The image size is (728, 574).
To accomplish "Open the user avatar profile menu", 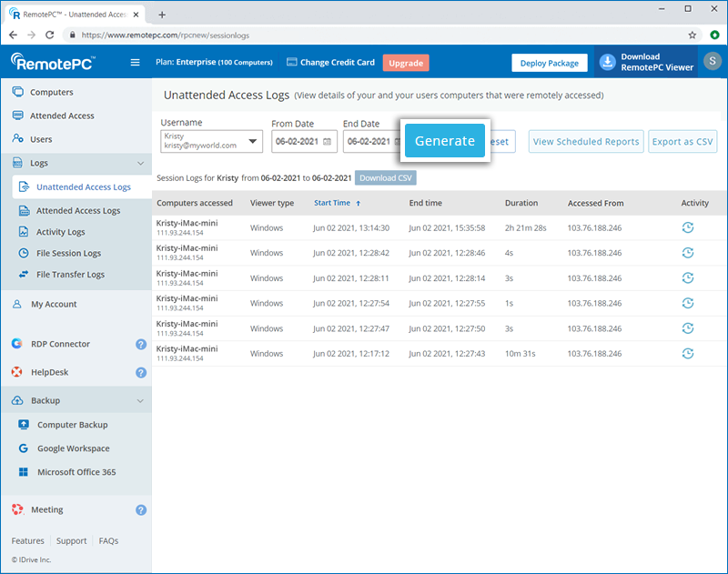I will pyautogui.click(x=712, y=63).
